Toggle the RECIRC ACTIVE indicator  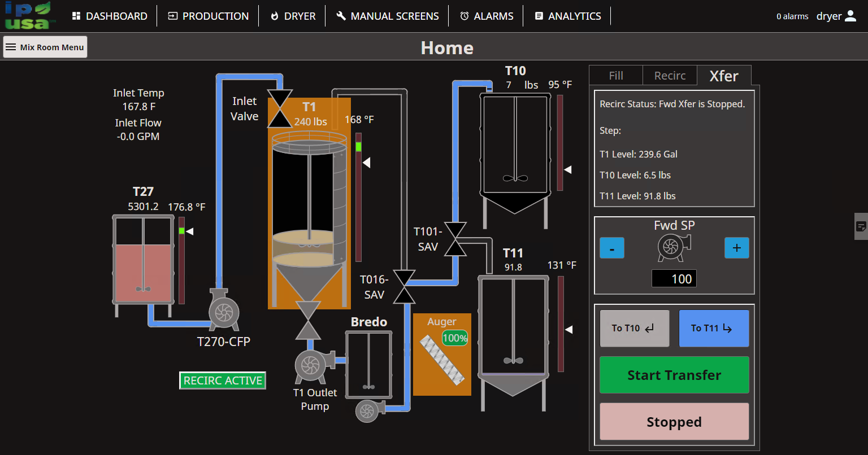(223, 380)
